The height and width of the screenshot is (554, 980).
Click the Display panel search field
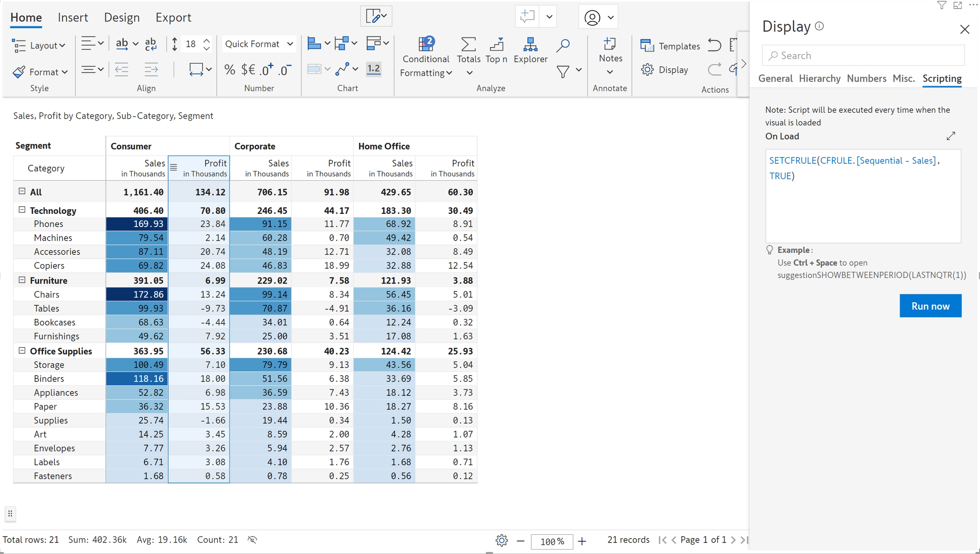click(x=863, y=56)
